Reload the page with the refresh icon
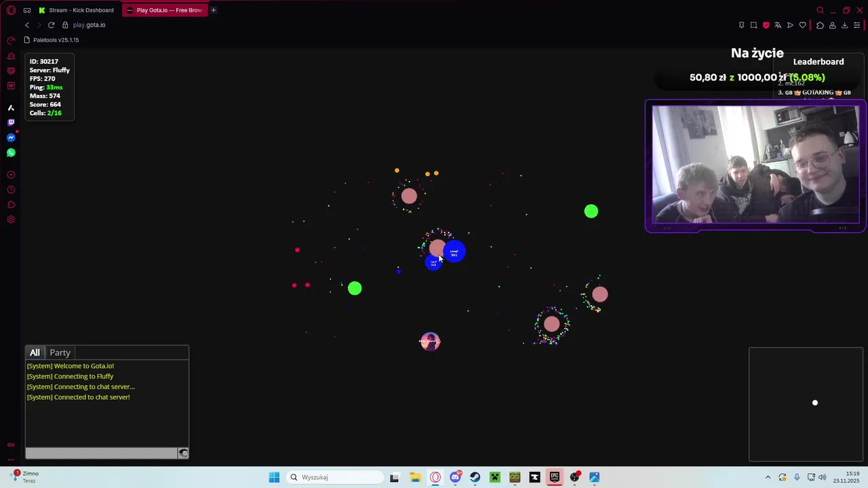Screen dimensions: 868x488 pos(51,25)
